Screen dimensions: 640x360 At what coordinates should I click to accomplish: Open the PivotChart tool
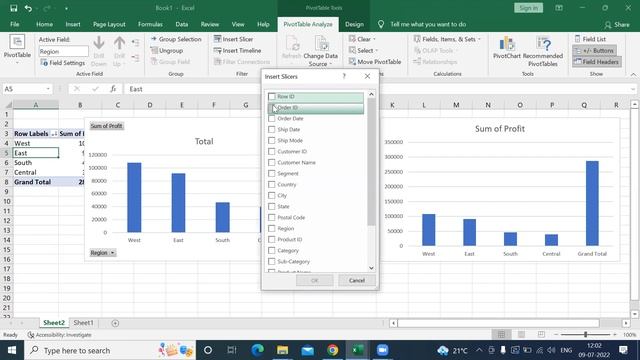[507, 48]
